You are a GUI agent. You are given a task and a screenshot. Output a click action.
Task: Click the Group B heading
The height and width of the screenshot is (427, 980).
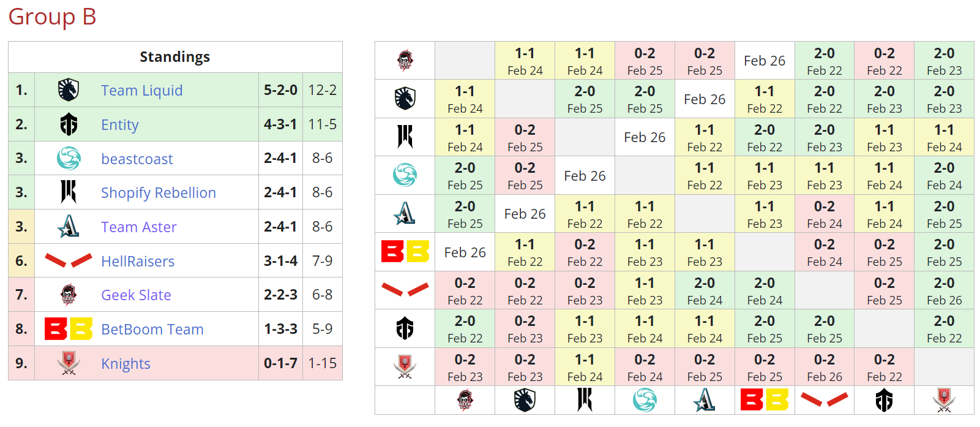(x=53, y=17)
